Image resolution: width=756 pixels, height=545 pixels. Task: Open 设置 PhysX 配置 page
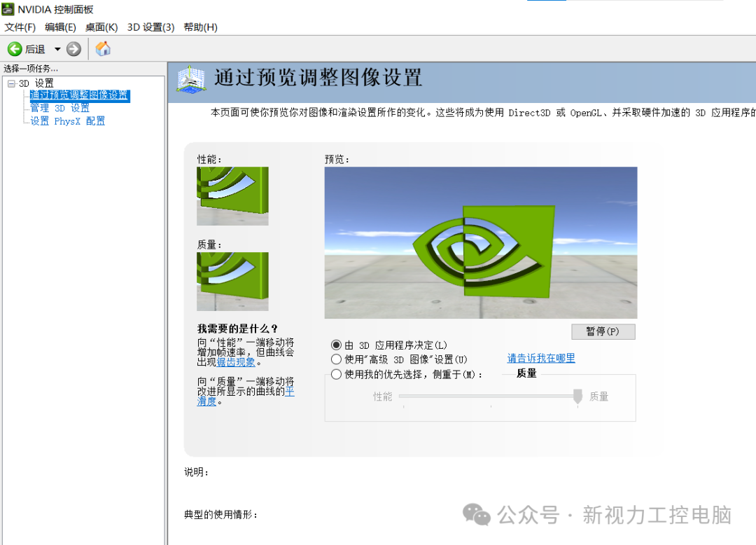pyautogui.click(x=67, y=121)
